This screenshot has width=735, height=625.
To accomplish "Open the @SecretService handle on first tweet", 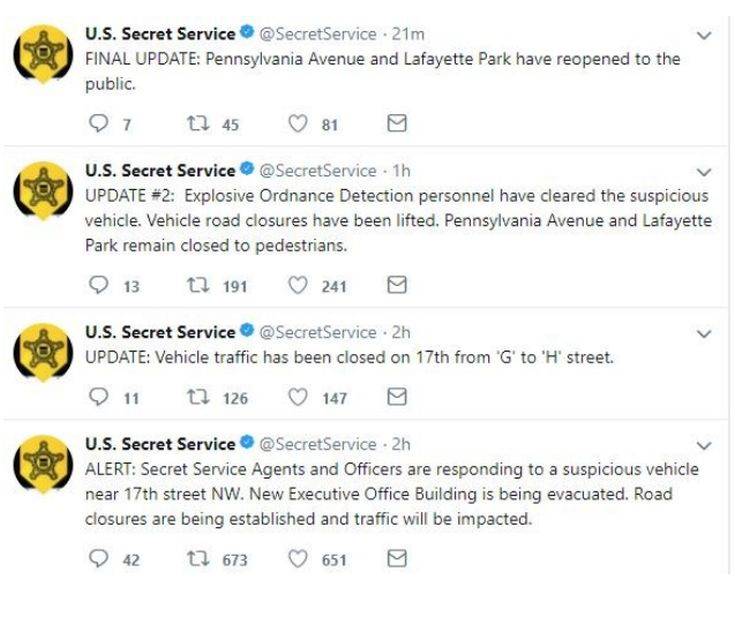I will [318, 34].
